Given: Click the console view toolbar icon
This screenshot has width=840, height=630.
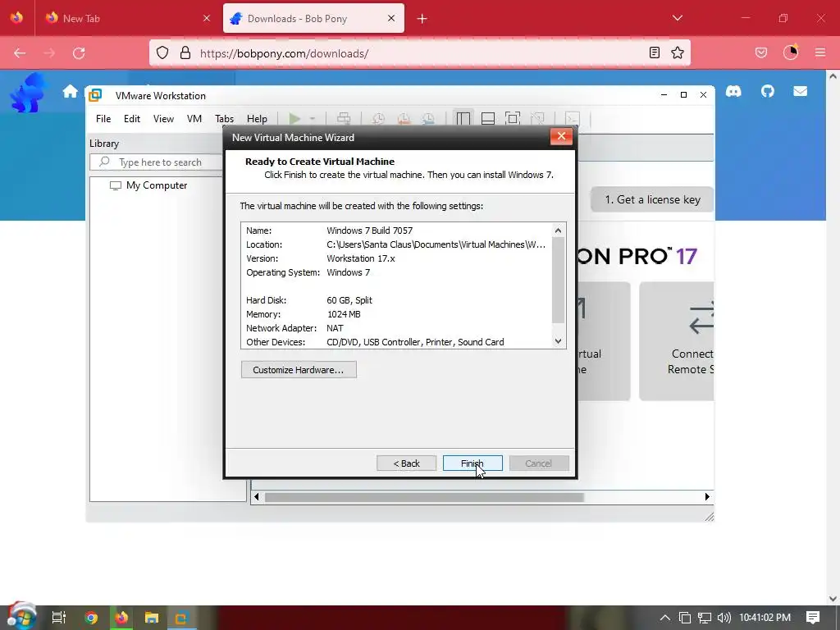Looking at the screenshot, I should pos(572,118).
